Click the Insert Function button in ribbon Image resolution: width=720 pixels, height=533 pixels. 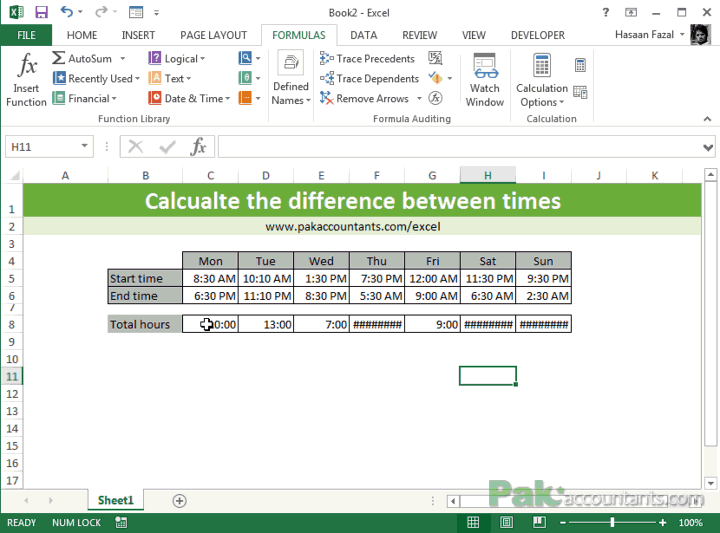click(26, 80)
